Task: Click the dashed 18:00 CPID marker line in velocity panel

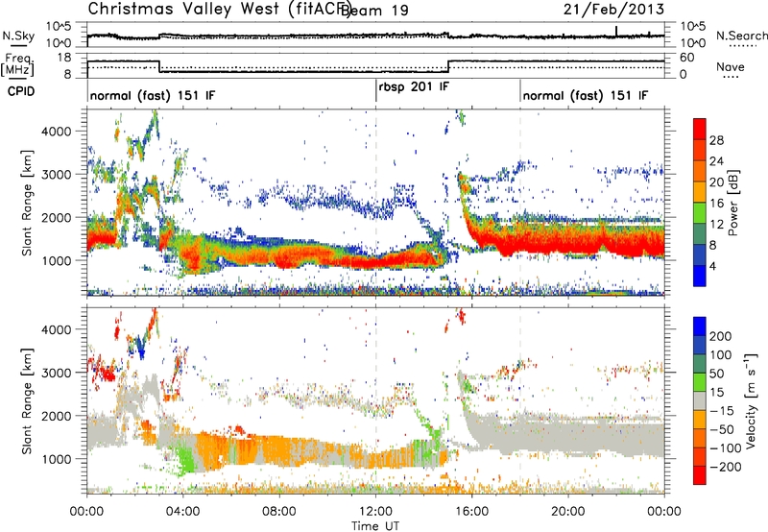Action: coord(520,399)
